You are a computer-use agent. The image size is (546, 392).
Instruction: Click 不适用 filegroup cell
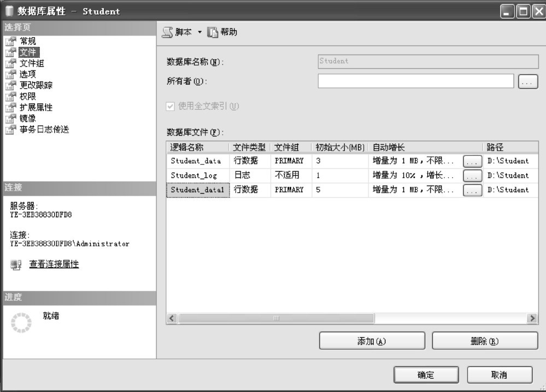point(291,175)
